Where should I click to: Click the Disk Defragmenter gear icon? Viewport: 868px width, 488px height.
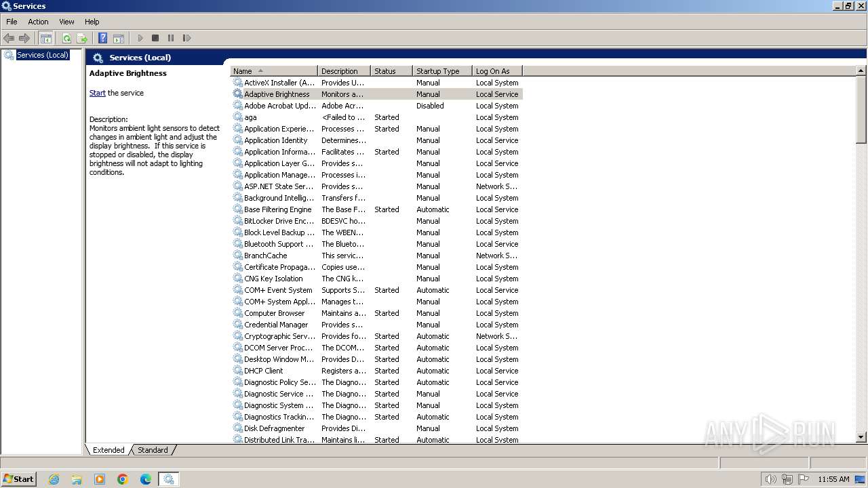(238, 428)
